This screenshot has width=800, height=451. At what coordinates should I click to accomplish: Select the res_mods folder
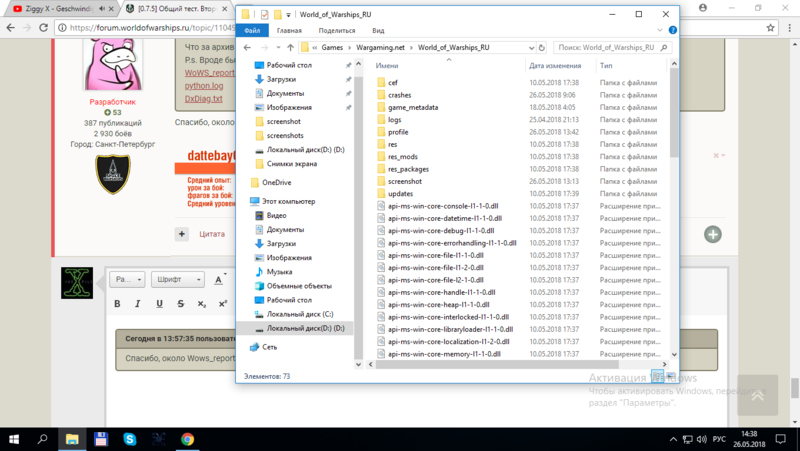click(x=403, y=157)
